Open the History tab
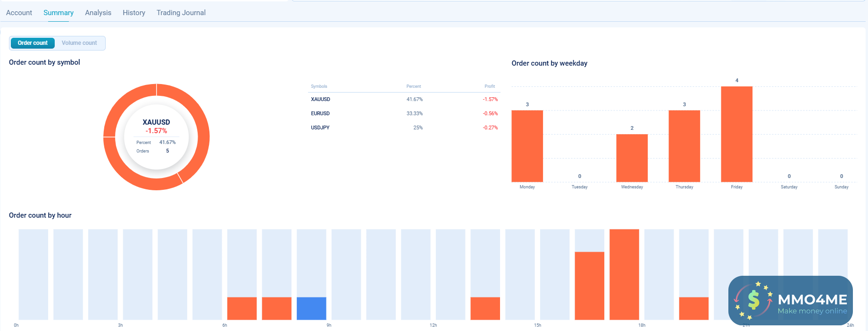 click(x=134, y=13)
